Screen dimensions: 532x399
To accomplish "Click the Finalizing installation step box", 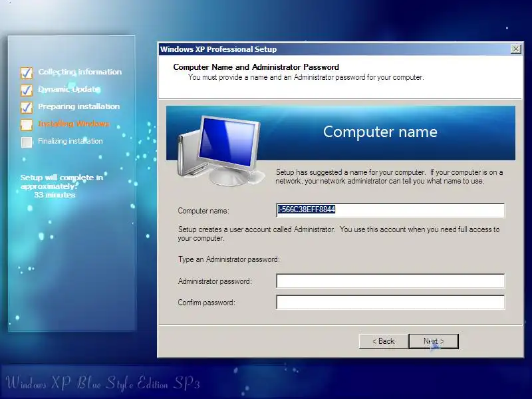I will tap(27, 142).
